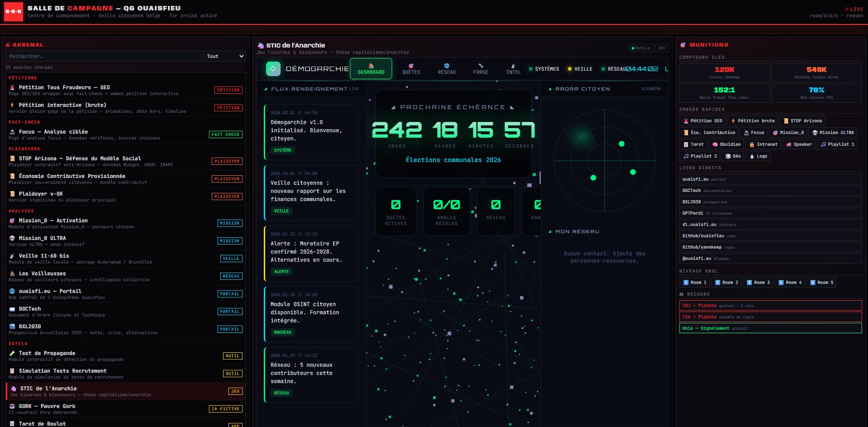
Task: Click the Démogarchie diamond logo icon
Action: coord(273,69)
